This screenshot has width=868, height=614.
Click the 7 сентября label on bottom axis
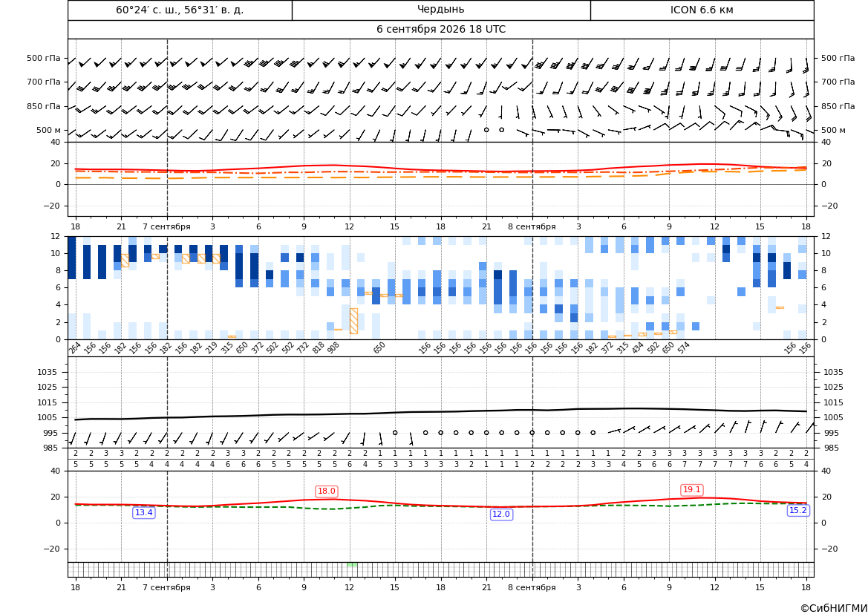click(x=166, y=587)
